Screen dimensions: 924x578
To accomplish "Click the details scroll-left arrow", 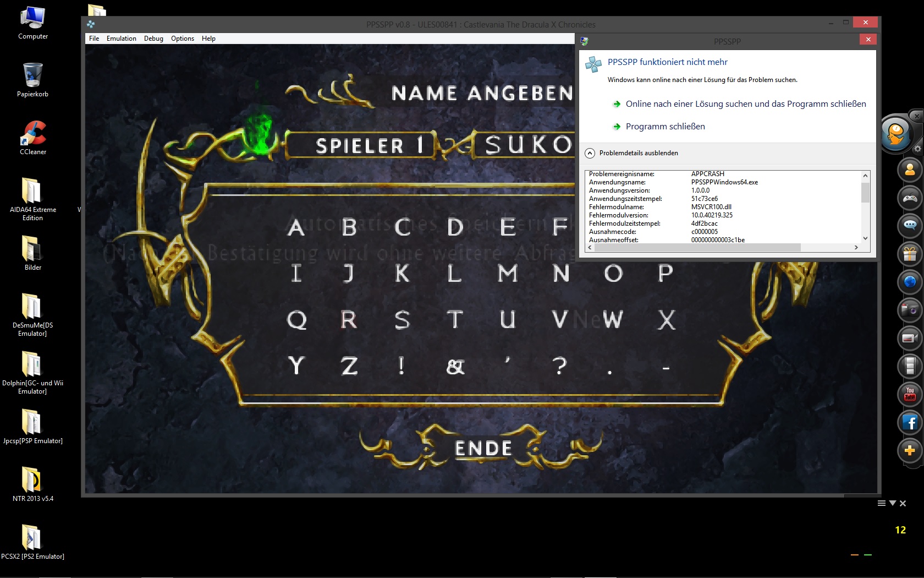I will (x=590, y=248).
